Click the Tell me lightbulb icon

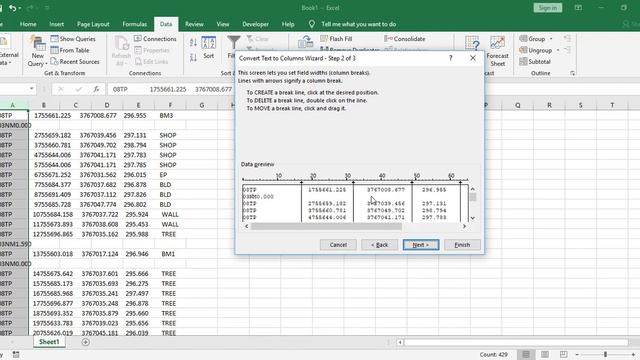click(x=312, y=24)
